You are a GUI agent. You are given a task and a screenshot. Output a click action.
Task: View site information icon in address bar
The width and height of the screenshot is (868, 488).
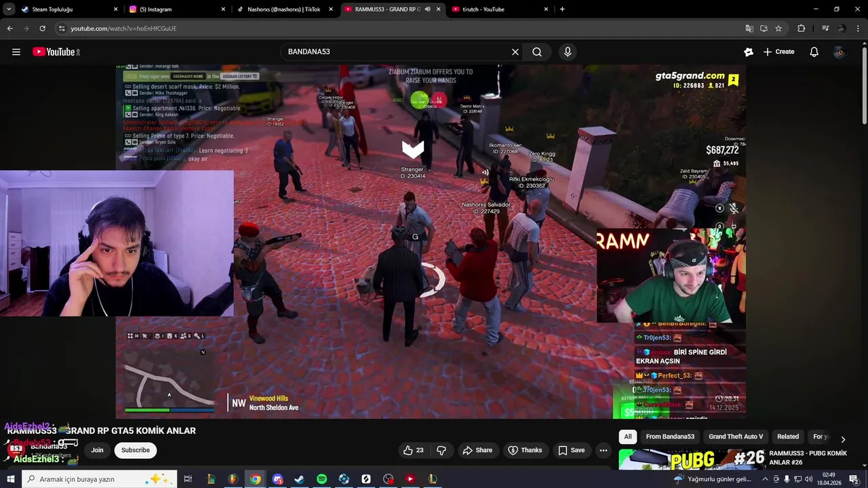[62, 28]
